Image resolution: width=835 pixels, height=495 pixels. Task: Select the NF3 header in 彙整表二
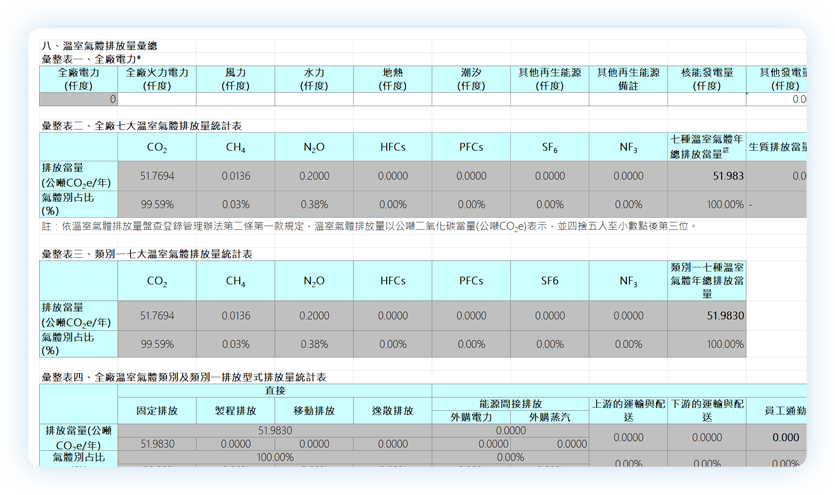tap(628, 147)
